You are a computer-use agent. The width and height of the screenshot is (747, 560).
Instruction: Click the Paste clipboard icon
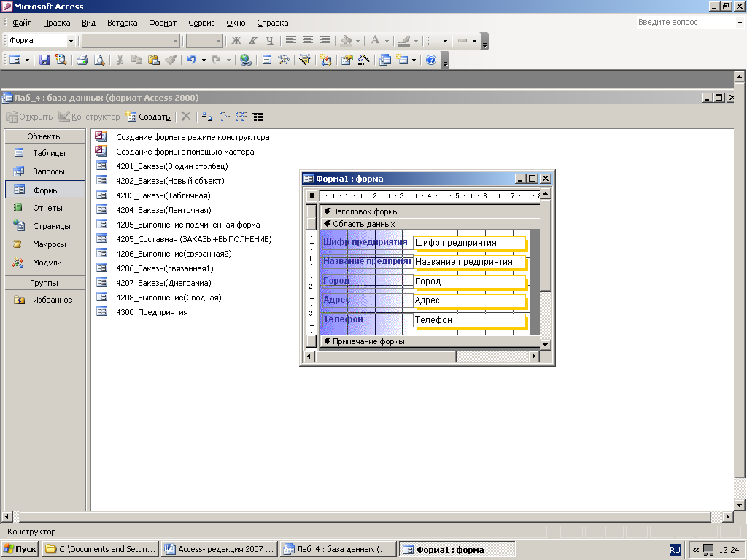coord(153,60)
